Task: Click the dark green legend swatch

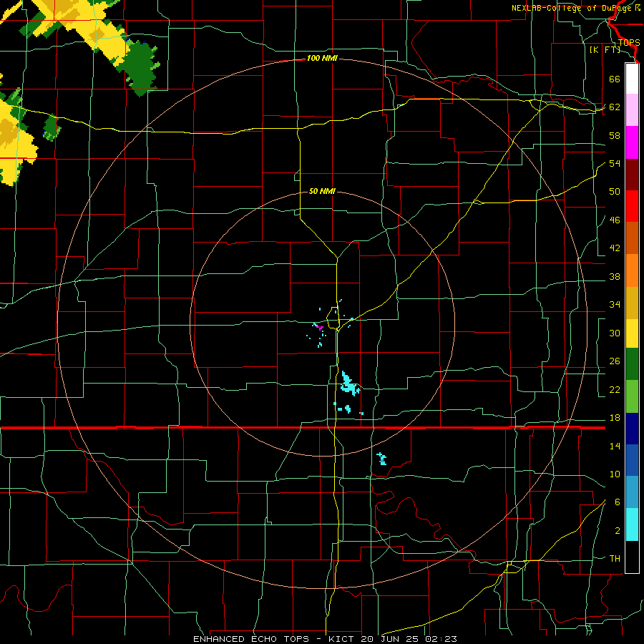Action: coord(632,364)
